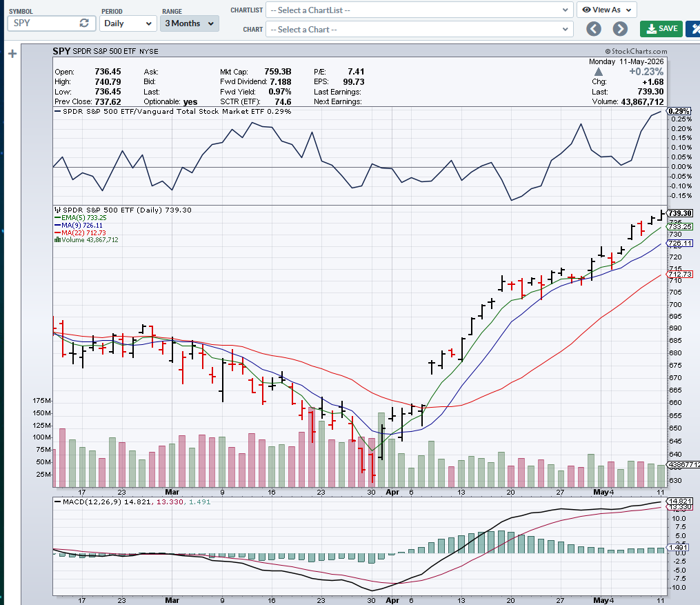Expand the Select a ChartList dropdown
The width and height of the screenshot is (700, 605).
[419, 10]
